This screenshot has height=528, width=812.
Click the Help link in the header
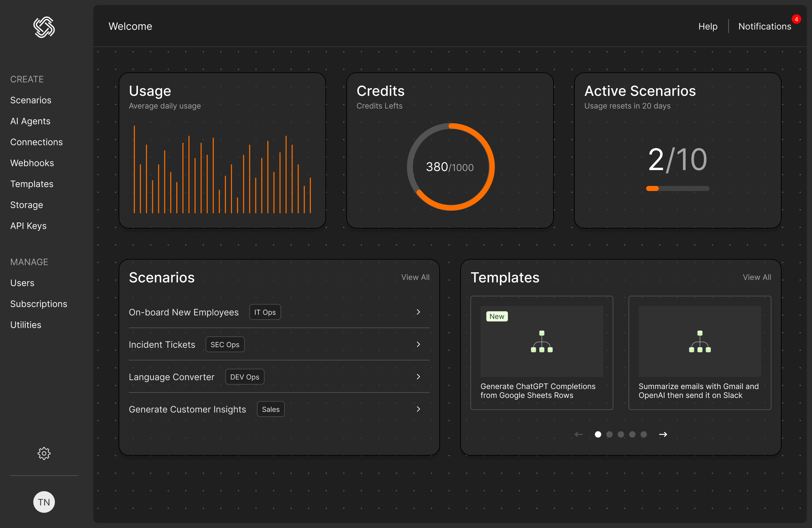pyautogui.click(x=708, y=26)
